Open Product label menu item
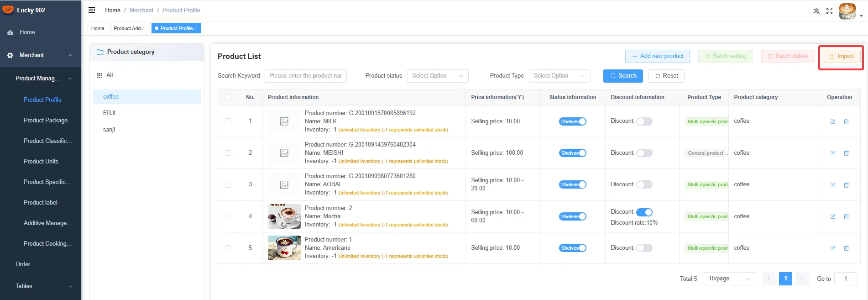868x300 pixels. point(41,203)
